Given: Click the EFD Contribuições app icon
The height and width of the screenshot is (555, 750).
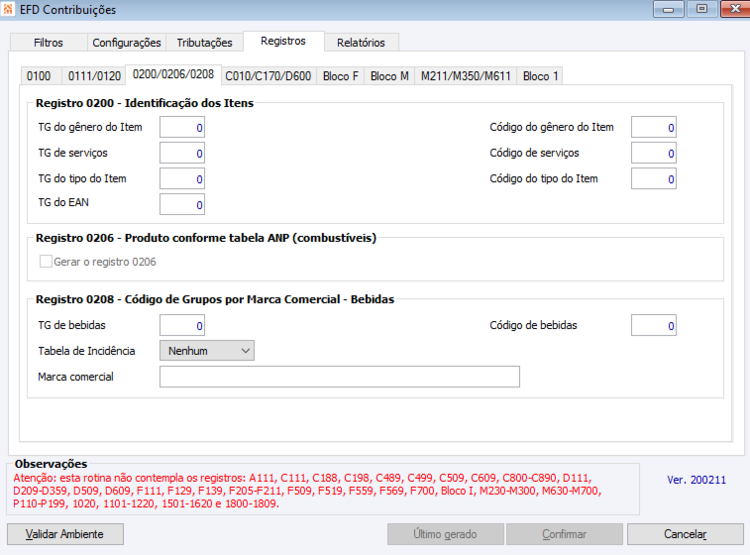Looking at the screenshot, I should 8,9.
